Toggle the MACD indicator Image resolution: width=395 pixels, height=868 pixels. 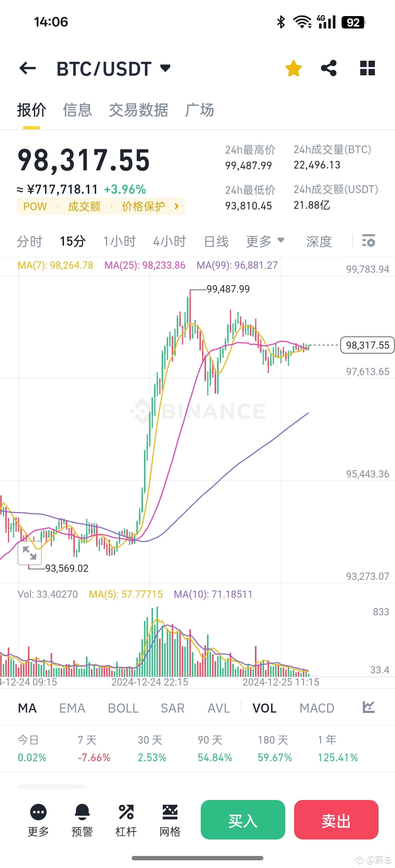click(317, 708)
